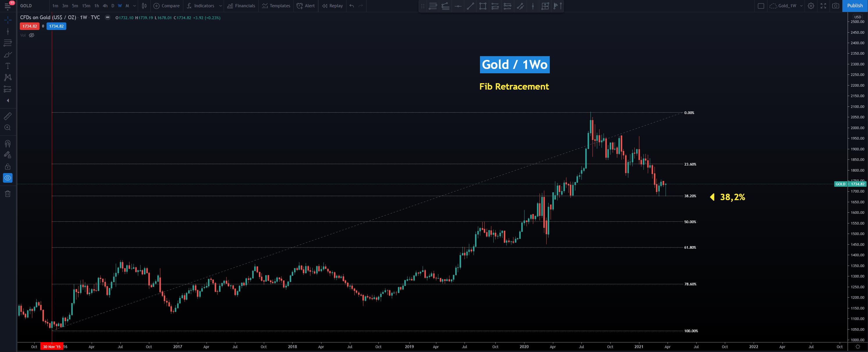Viewport: 868px width, 352px height.
Task: Expand the time interval dropdown arrow
Action: click(x=134, y=6)
